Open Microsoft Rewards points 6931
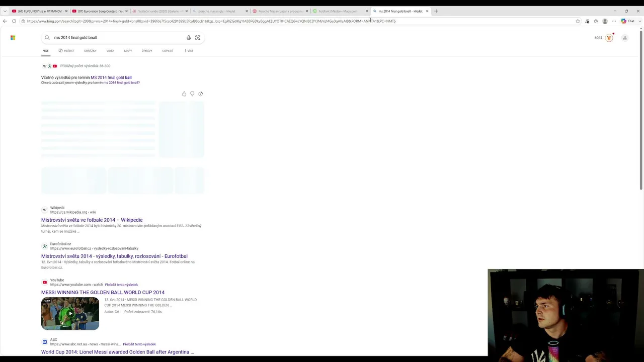The width and height of the screenshot is (644, 362). click(x=598, y=38)
